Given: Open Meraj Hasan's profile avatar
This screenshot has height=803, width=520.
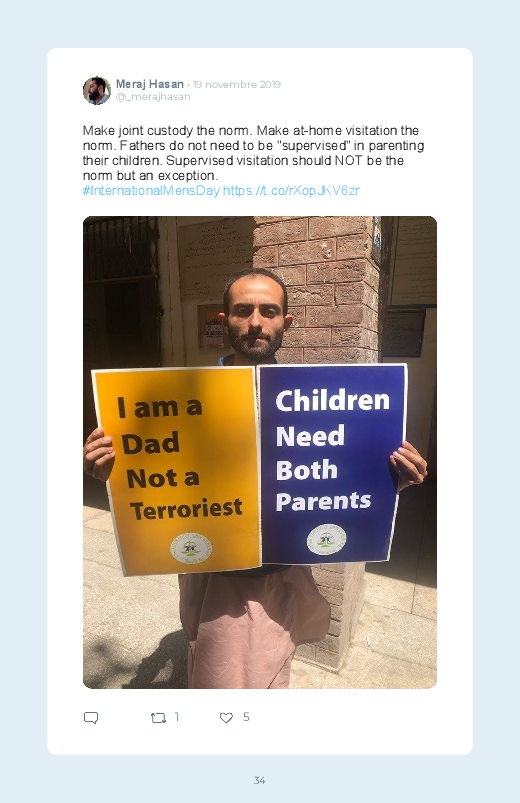Looking at the screenshot, I should 97,91.
